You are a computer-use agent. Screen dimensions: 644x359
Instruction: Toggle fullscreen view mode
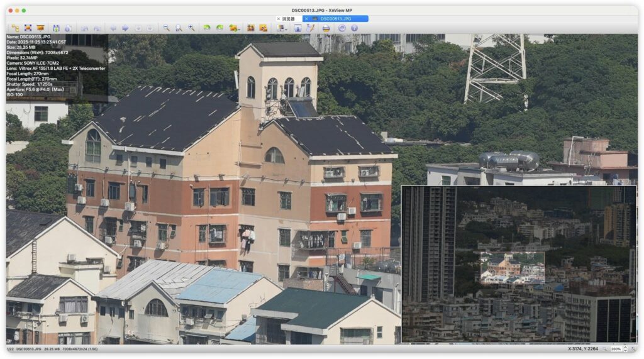coord(28,28)
